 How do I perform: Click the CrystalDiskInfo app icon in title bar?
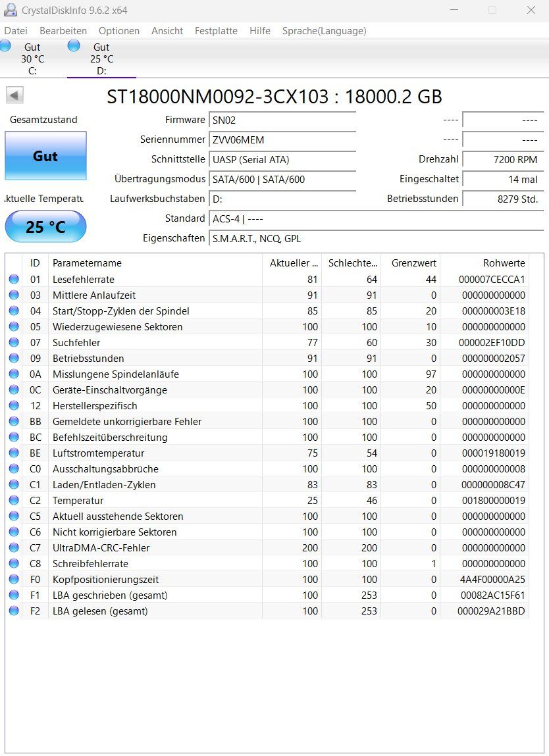10,10
